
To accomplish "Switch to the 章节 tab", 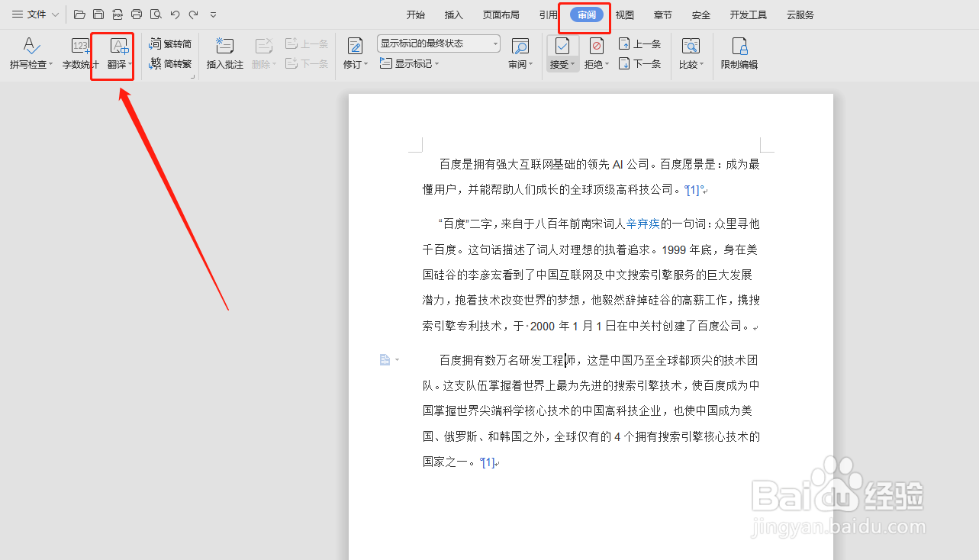I will [663, 15].
